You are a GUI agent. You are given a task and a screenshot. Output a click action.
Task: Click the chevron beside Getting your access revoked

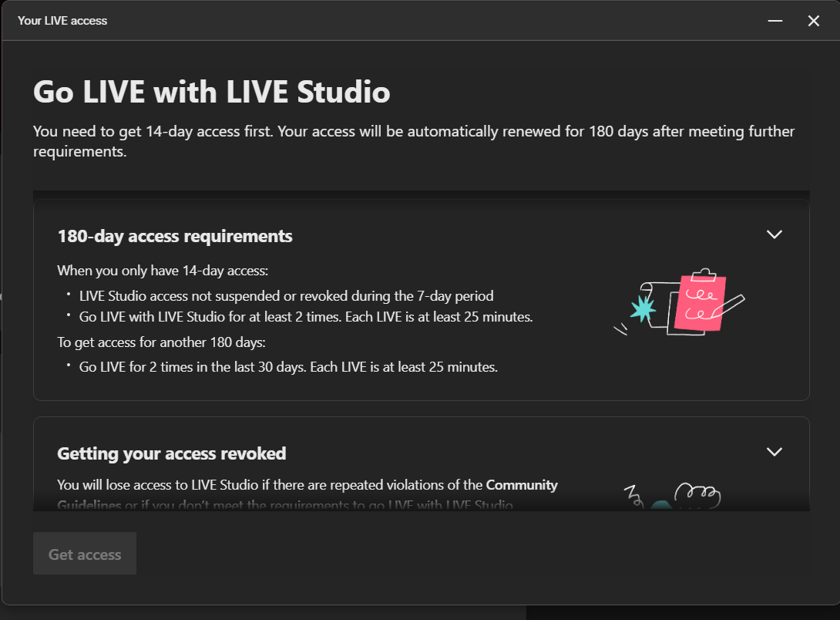774,452
